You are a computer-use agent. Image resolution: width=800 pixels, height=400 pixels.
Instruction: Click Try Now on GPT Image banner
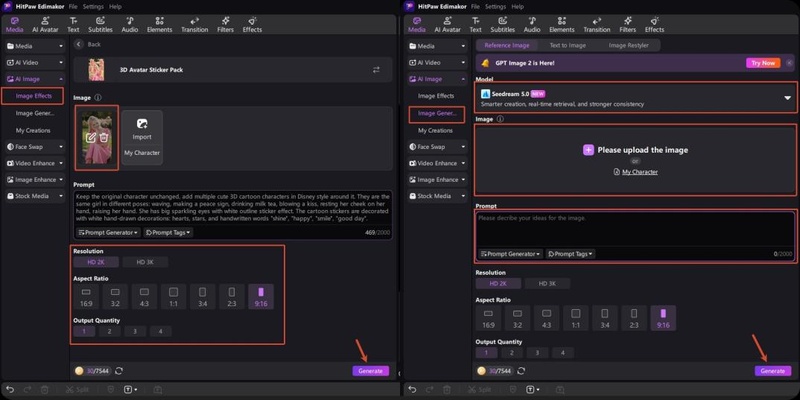[x=763, y=63]
